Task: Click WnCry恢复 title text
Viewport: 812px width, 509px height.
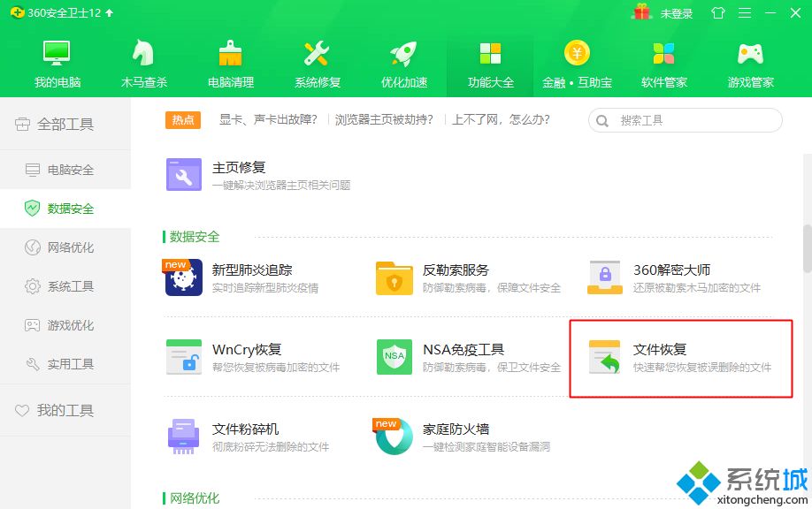Action: point(247,350)
